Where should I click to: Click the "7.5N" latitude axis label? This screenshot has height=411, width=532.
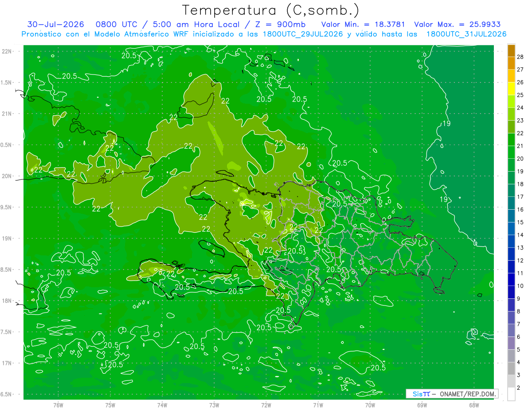tap(7, 332)
